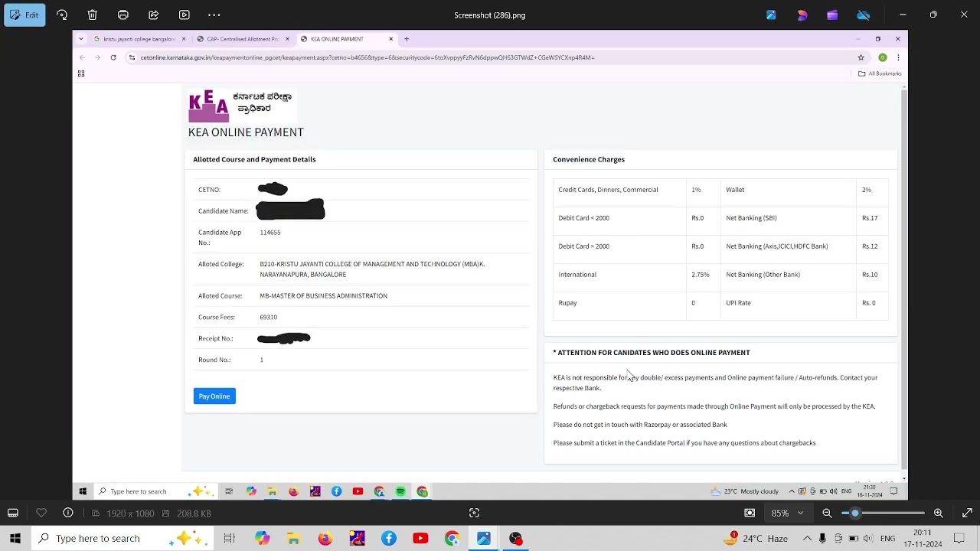The image size is (980, 551).
Task: Select the KEA ONLINE PAYMENT browser tab in image
Action: tap(347, 39)
